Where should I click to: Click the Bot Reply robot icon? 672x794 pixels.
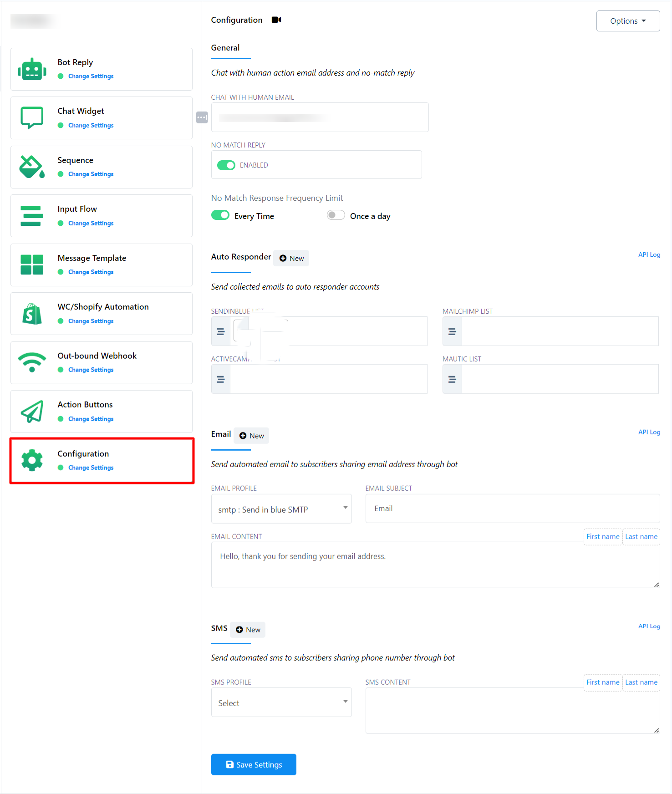point(32,69)
